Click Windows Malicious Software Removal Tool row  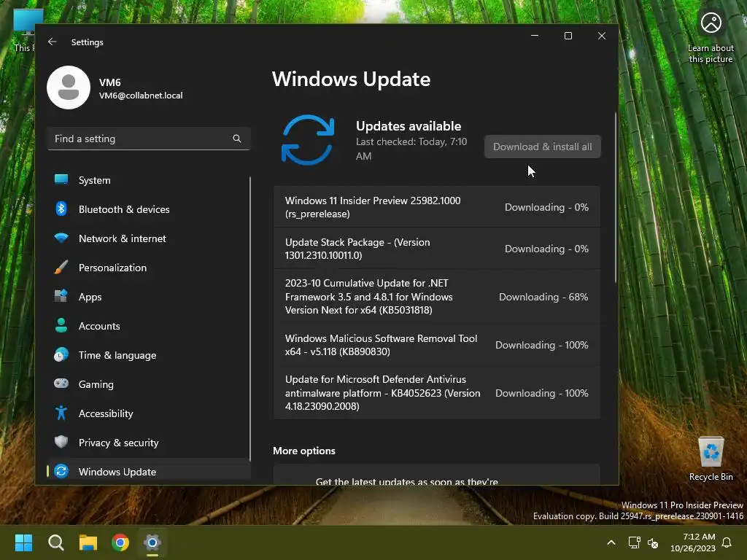point(436,345)
